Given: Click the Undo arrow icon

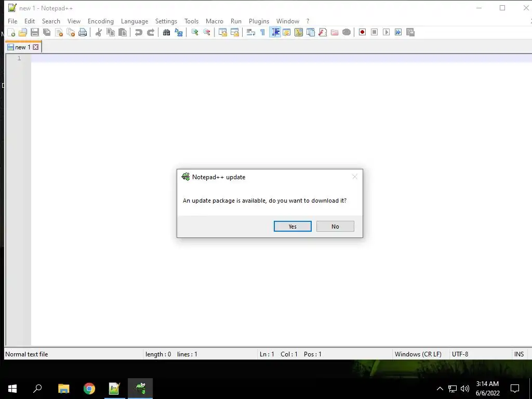Looking at the screenshot, I should tap(138, 32).
